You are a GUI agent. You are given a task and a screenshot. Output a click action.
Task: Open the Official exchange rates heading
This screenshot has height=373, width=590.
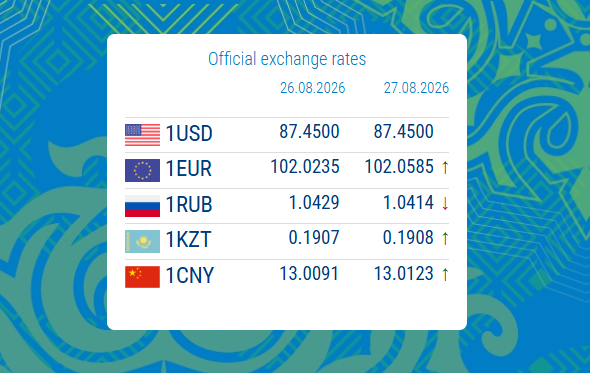(x=287, y=59)
